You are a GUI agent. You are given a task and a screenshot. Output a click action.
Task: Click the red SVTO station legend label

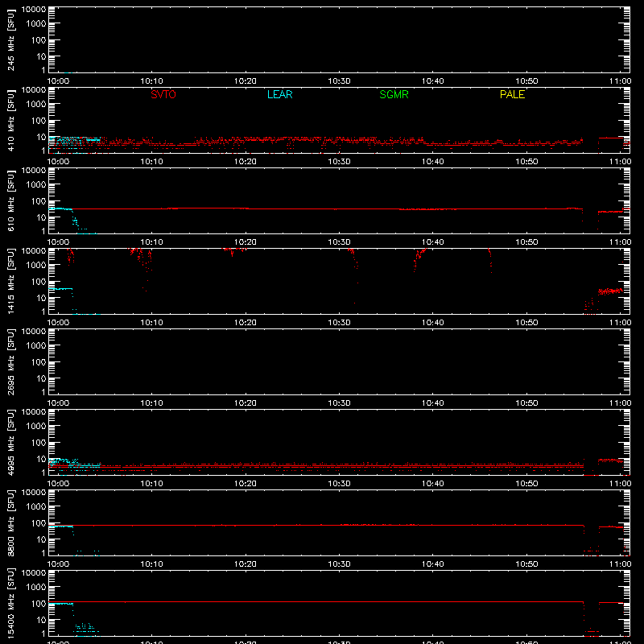click(163, 94)
